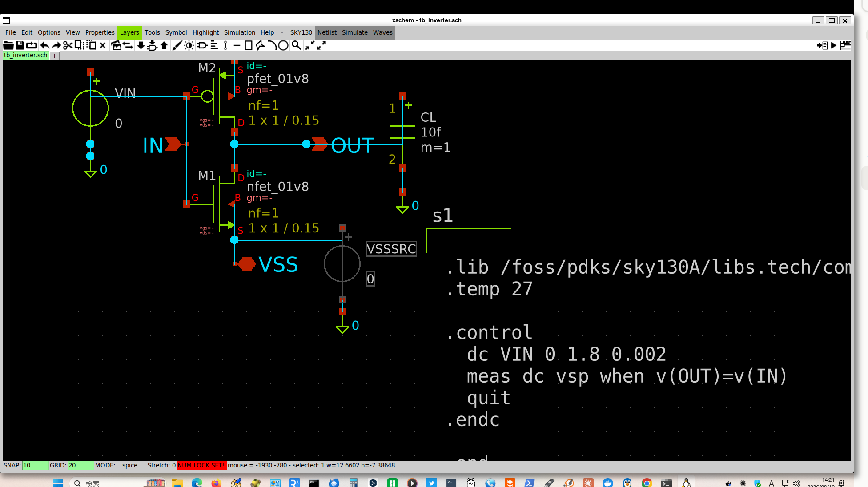The width and height of the screenshot is (868, 487).
Task: Open the highlighted Layers menu
Action: coord(129,32)
